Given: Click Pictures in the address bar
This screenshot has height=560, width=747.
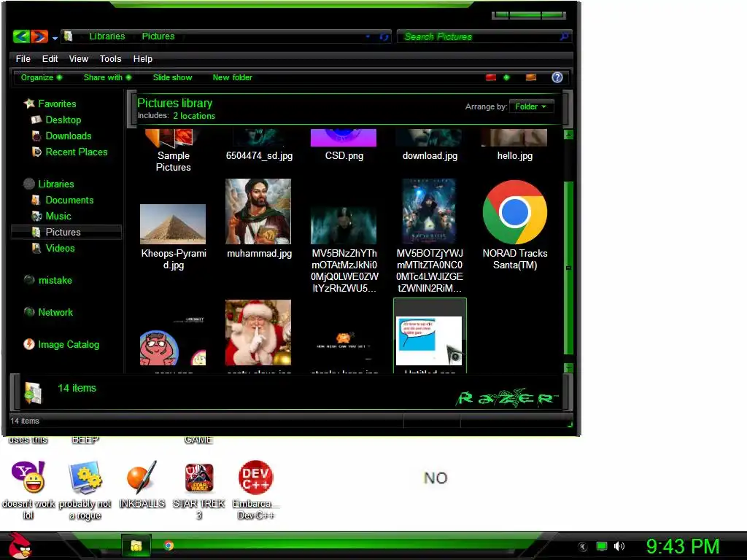Looking at the screenshot, I should pyautogui.click(x=158, y=36).
